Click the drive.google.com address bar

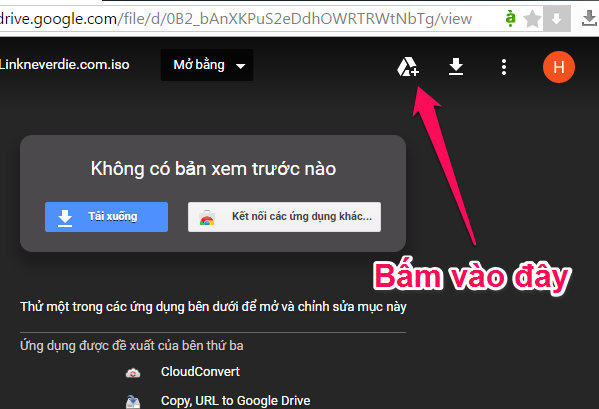[x=248, y=19]
